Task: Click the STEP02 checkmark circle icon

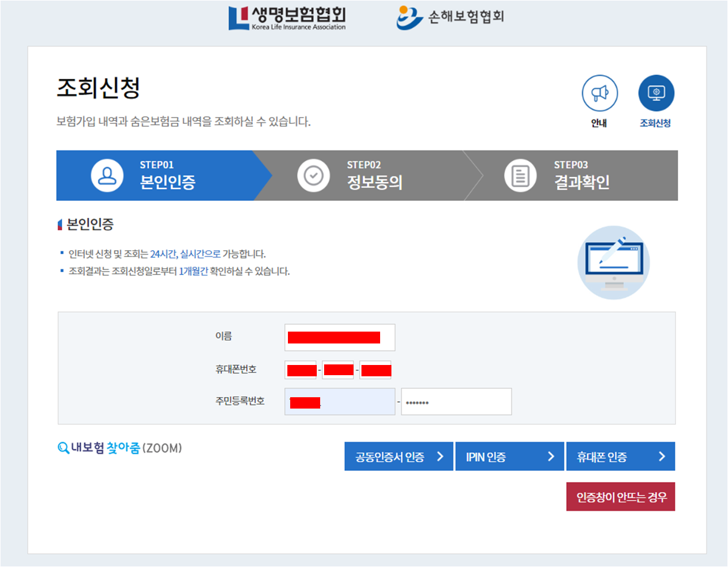Action: 313,175
